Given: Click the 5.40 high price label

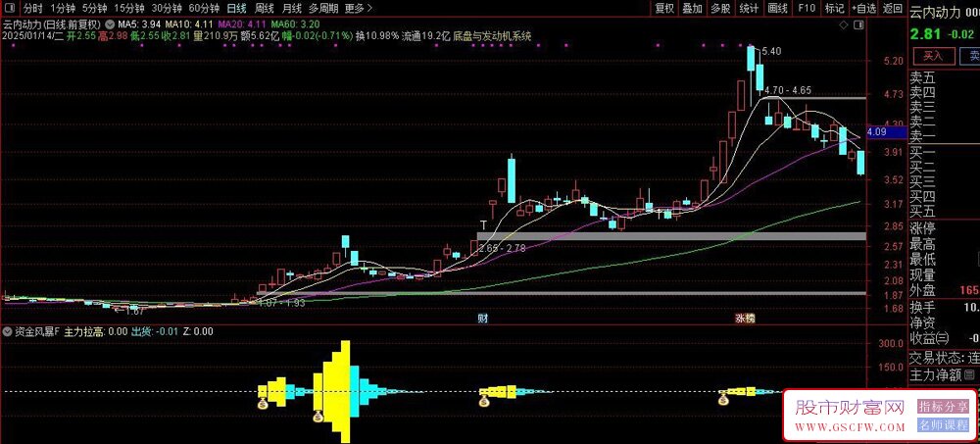Looking at the screenshot, I should 772,51.
